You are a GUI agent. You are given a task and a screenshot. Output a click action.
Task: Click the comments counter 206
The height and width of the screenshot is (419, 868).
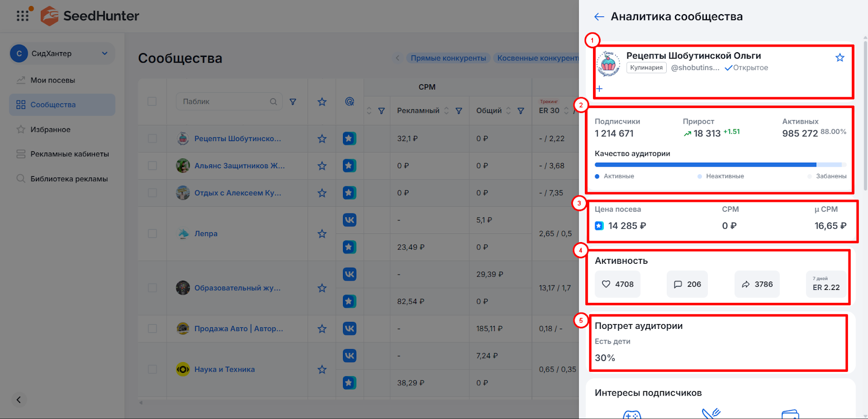tap(687, 284)
